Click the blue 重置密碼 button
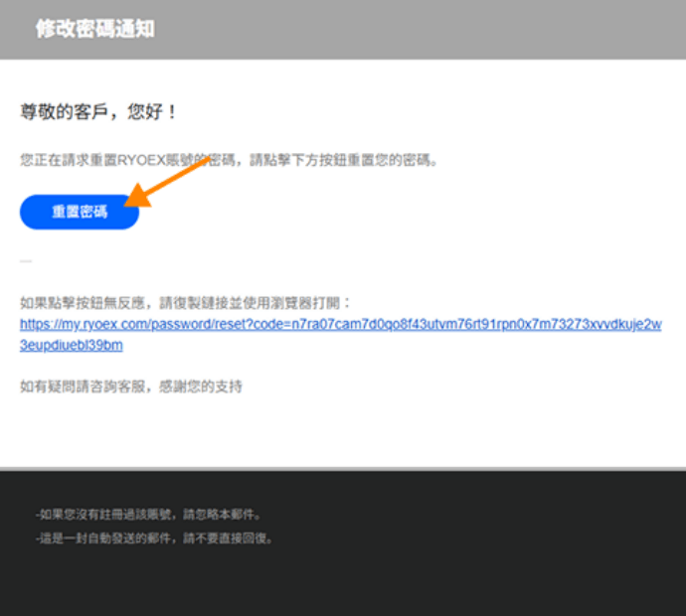686x616 pixels. click(x=79, y=213)
